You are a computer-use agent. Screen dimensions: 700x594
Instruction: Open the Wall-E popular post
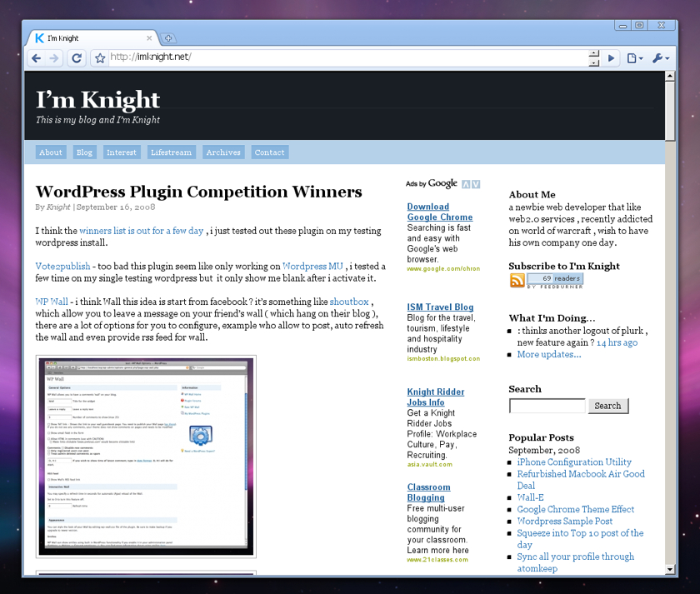coord(530,497)
